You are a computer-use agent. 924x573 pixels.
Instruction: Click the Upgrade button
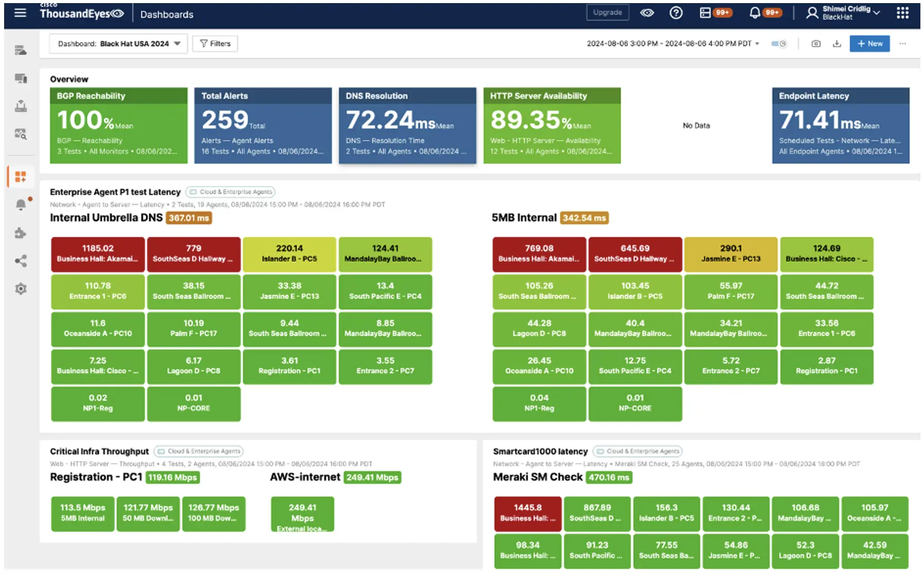(x=607, y=12)
